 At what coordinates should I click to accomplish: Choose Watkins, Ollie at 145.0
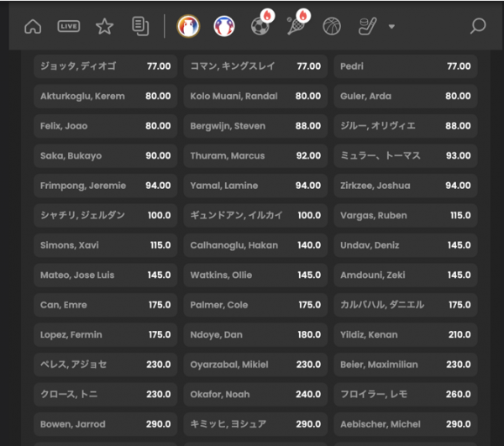255,275
